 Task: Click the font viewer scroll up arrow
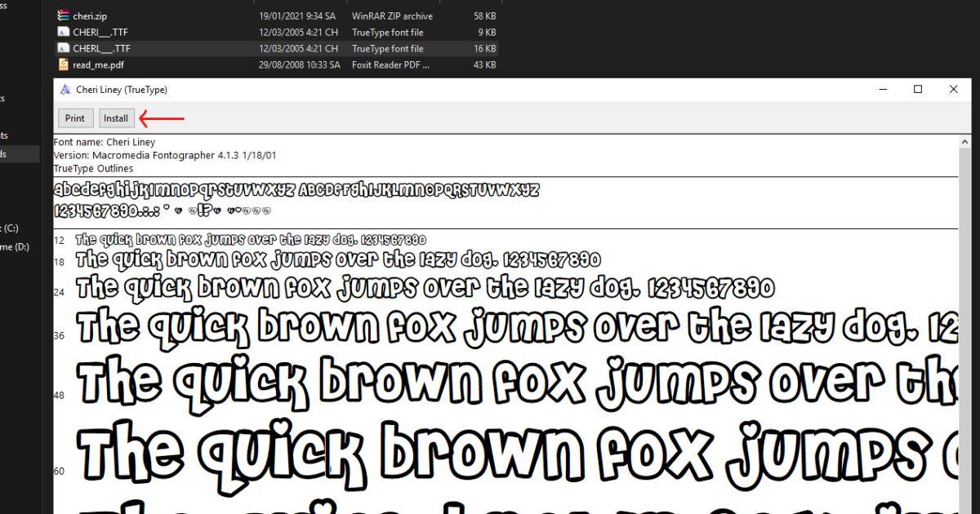965,142
